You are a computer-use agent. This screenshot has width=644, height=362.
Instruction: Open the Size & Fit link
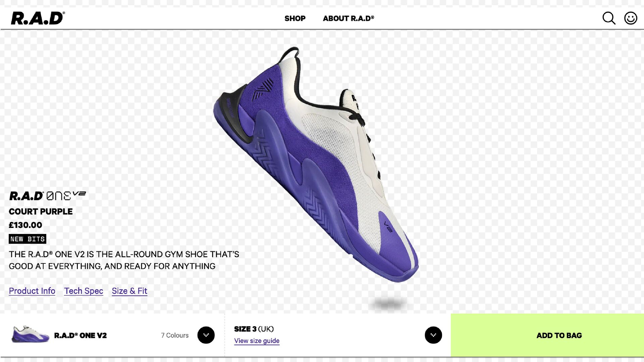pyautogui.click(x=129, y=291)
